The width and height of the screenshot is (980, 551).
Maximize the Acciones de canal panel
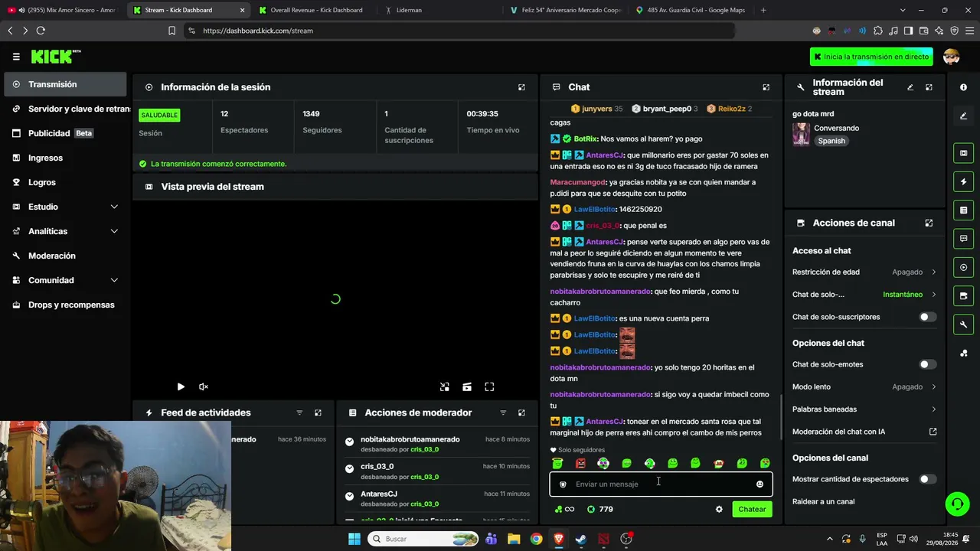pos(929,223)
